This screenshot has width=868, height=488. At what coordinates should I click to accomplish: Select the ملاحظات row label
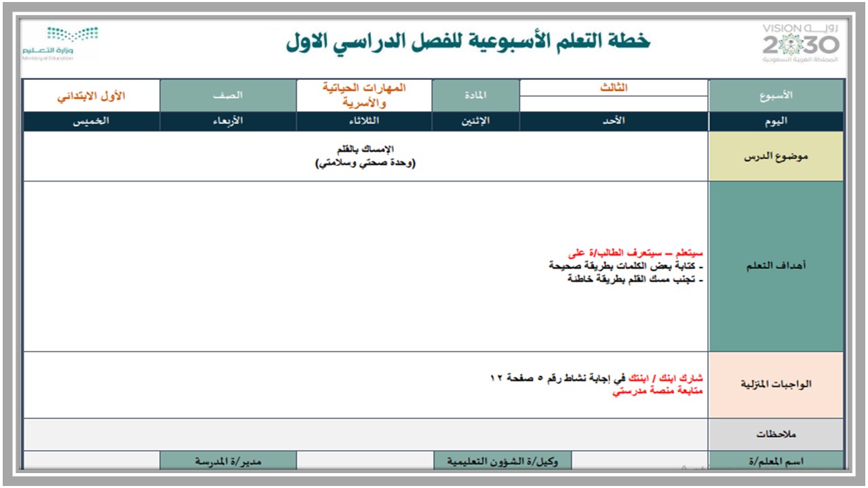[776, 434]
